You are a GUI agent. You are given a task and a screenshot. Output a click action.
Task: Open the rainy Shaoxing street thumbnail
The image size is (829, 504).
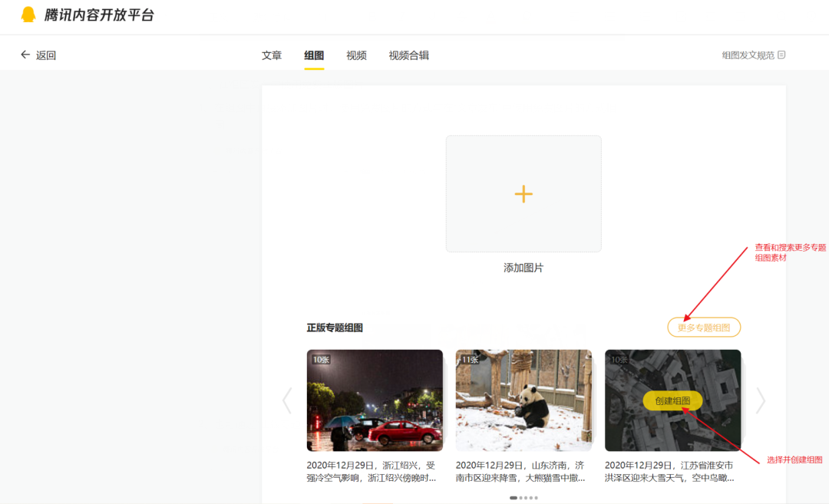(x=375, y=400)
